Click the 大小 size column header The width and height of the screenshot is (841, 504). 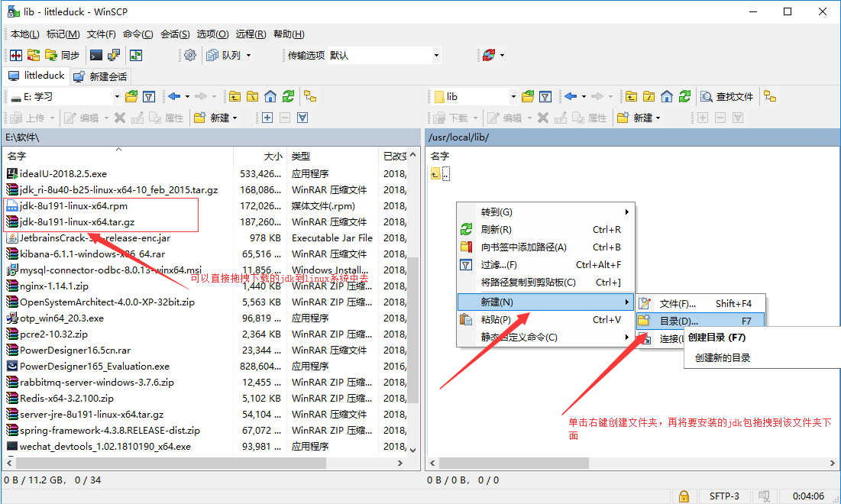[260, 156]
